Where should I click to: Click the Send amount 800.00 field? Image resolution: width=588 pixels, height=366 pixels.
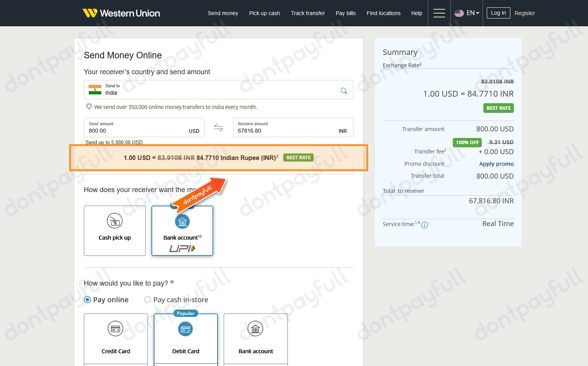[x=144, y=128]
